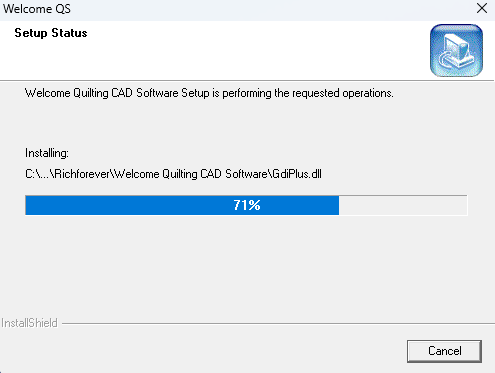Click the empty remaining portion of progress bar

(x=403, y=205)
